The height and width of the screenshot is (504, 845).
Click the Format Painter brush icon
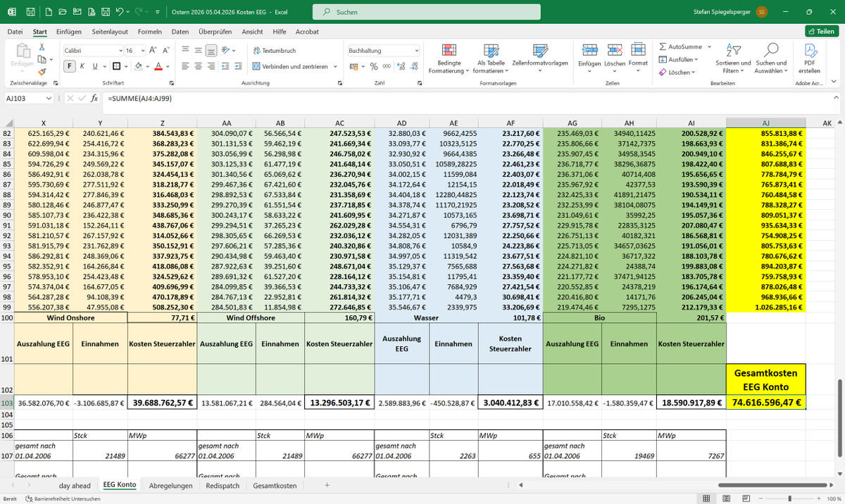[x=42, y=71]
